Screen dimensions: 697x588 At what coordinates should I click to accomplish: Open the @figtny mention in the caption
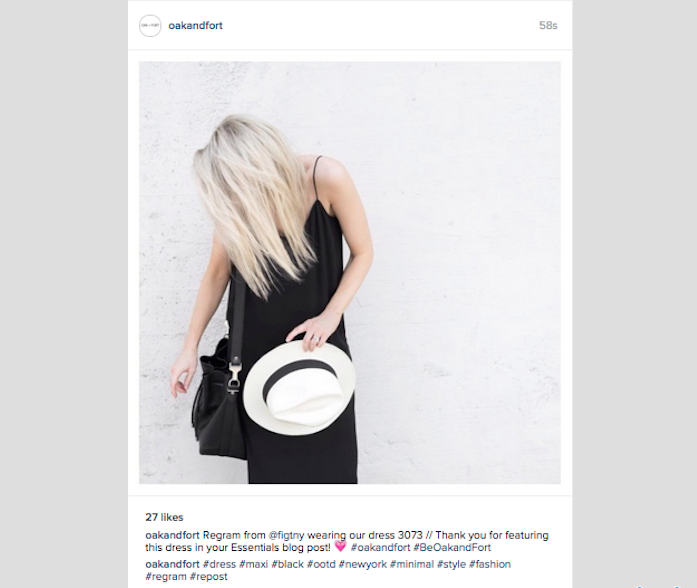286,535
